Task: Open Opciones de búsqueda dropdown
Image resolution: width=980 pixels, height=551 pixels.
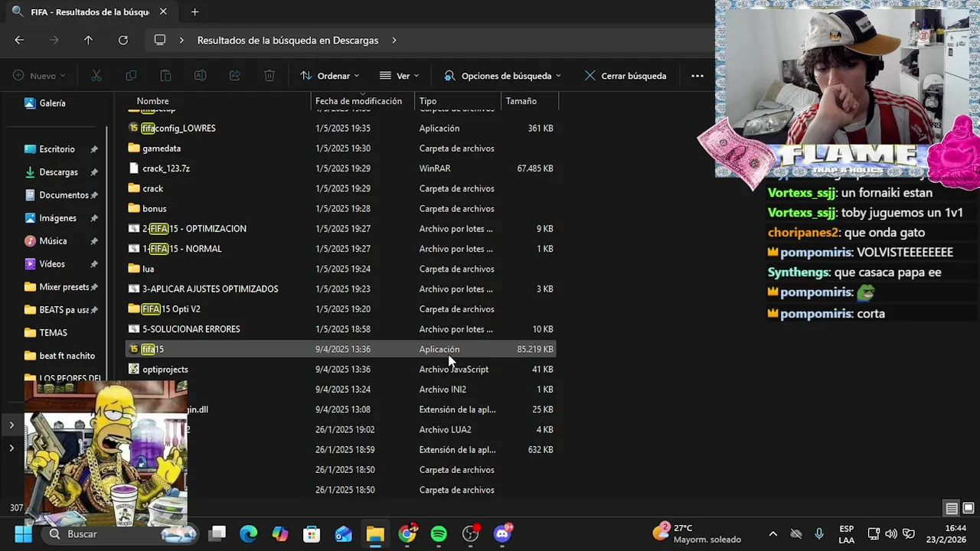Action: [502, 76]
